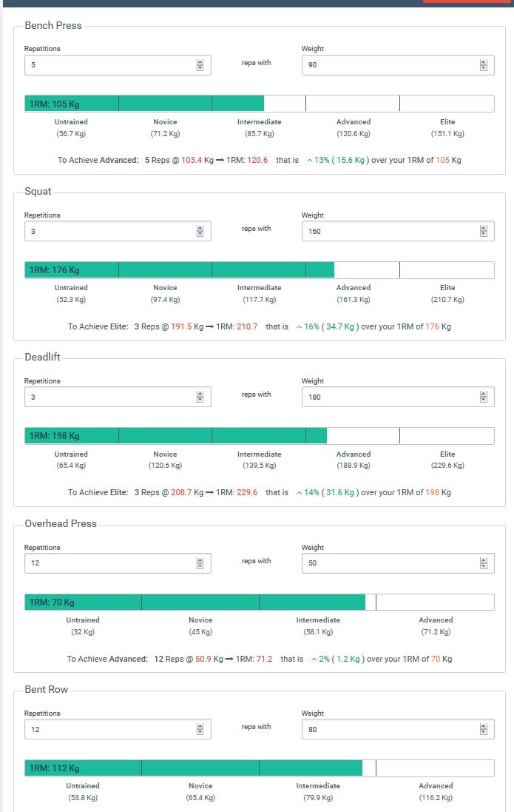The image size is (514, 812).
Task: Focus the Squat weight input field
Action: (x=388, y=231)
